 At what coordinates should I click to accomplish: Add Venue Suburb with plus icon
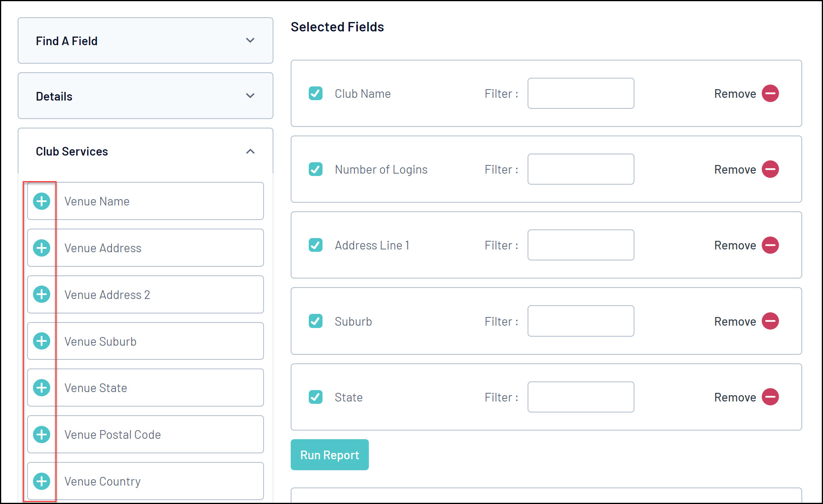(42, 341)
